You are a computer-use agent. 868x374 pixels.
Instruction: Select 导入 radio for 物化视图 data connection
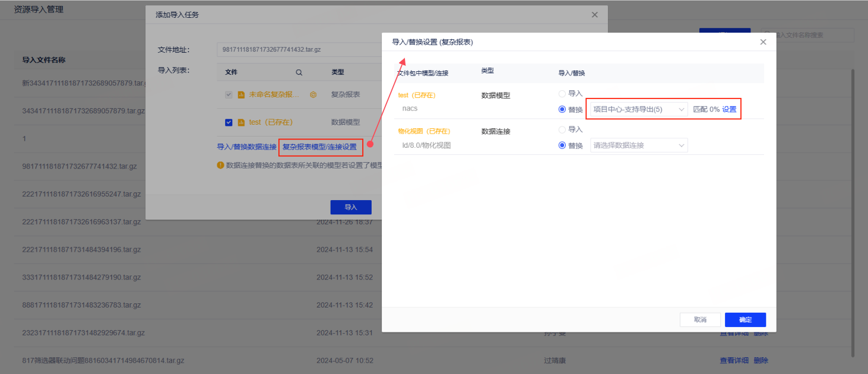tap(562, 129)
